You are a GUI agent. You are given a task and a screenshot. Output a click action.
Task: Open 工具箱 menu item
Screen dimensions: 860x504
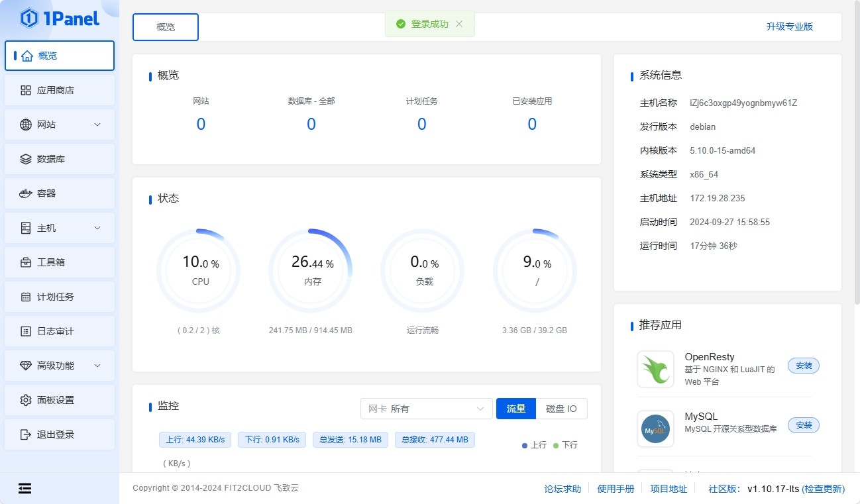60,262
